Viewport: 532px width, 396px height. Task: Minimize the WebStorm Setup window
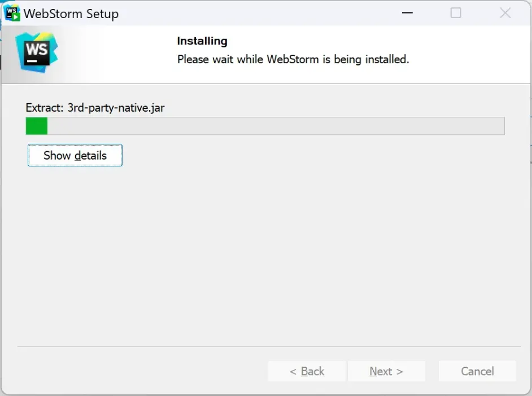[407, 13]
